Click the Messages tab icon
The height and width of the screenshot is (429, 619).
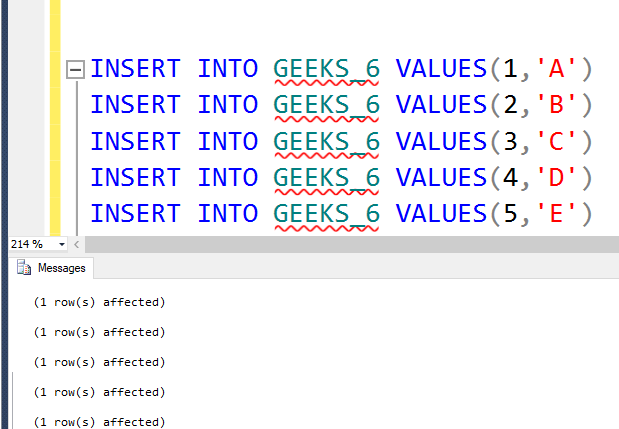(x=24, y=268)
